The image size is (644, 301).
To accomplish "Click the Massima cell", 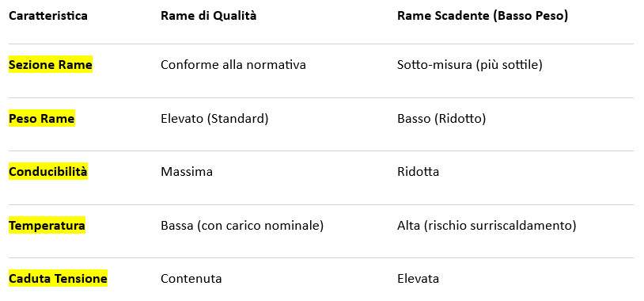I will (x=187, y=171).
